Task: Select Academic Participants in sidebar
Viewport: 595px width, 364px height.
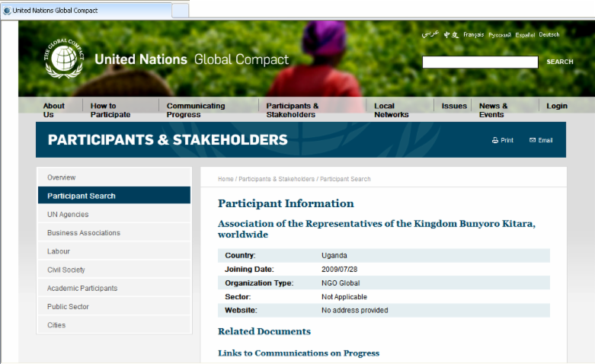Action: click(x=82, y=289)
